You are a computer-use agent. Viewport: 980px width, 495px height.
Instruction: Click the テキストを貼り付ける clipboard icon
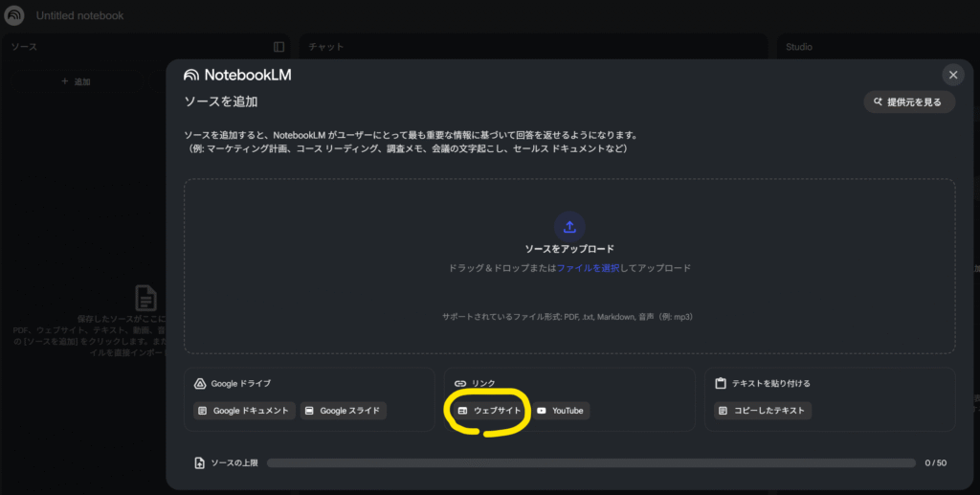click(x=721, y=383)
